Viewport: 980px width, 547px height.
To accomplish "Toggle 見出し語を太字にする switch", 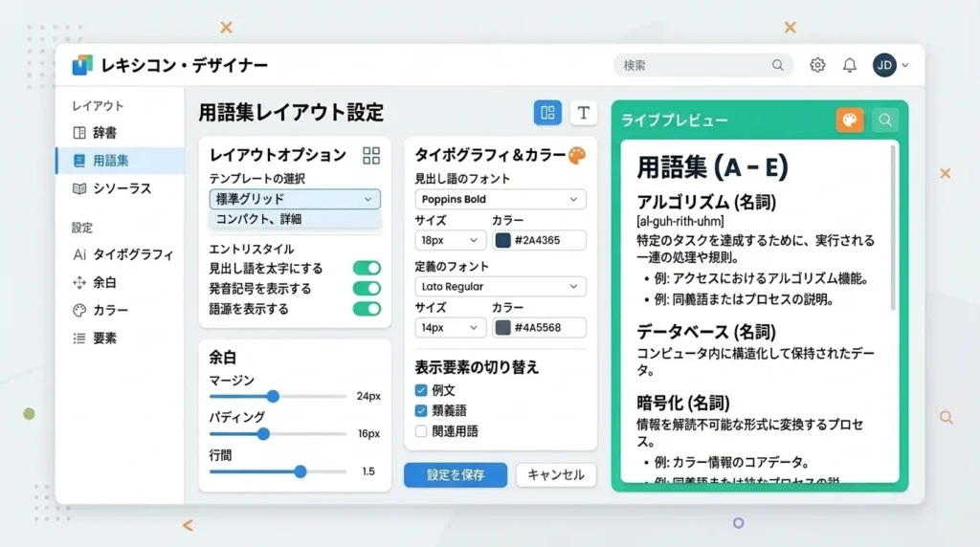I will click(367, 268).
